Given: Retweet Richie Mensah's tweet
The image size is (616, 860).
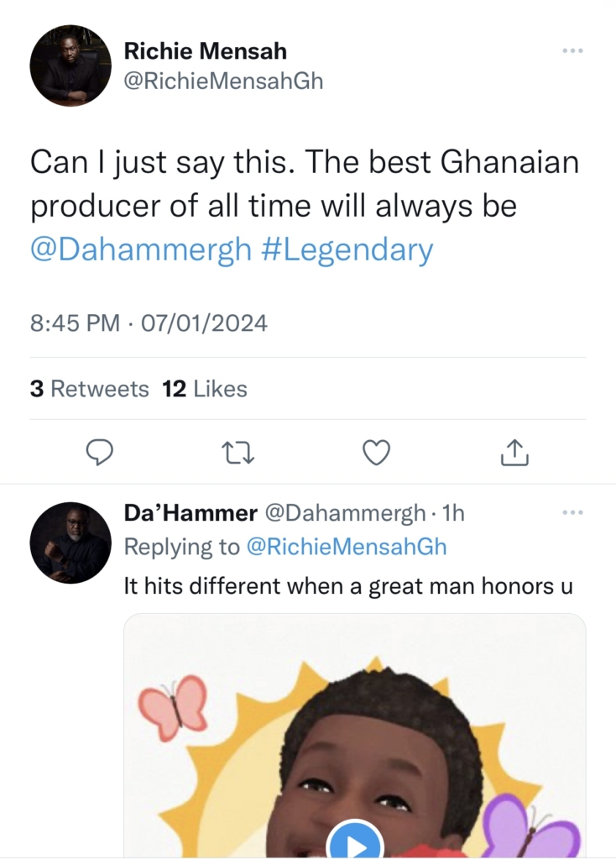Looking at the screenshot, I should [238, 453].
